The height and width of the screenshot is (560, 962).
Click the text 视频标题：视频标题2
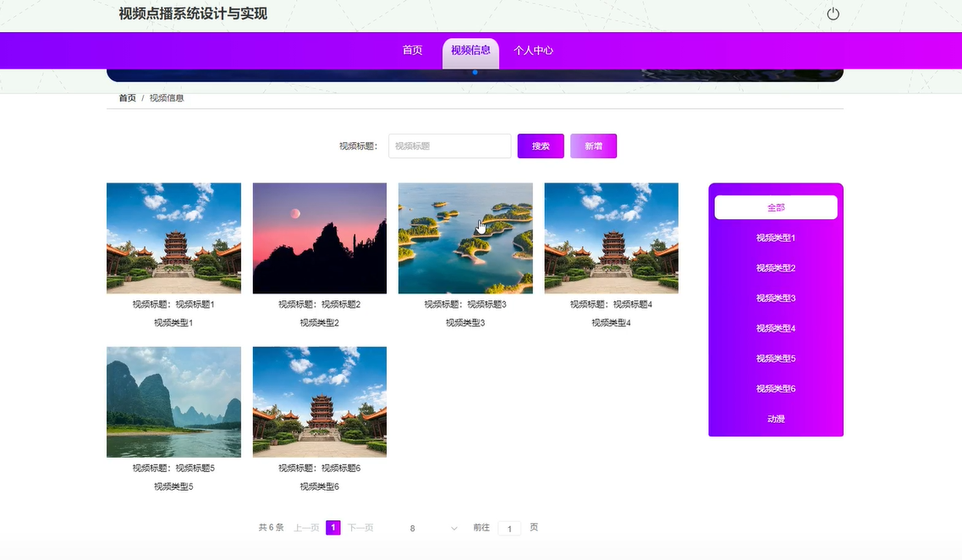pos(320,305)
